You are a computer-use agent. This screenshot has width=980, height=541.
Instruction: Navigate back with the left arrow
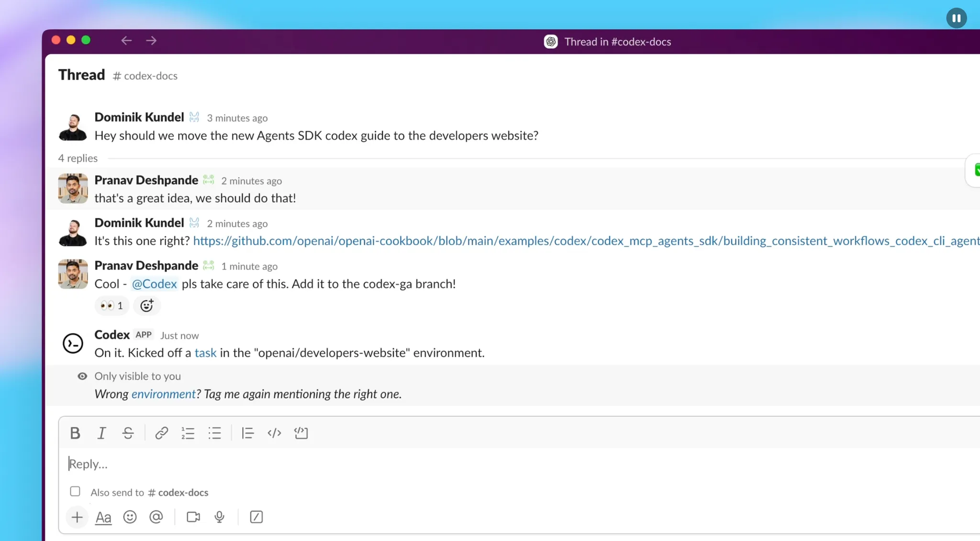tap(126, 41)
